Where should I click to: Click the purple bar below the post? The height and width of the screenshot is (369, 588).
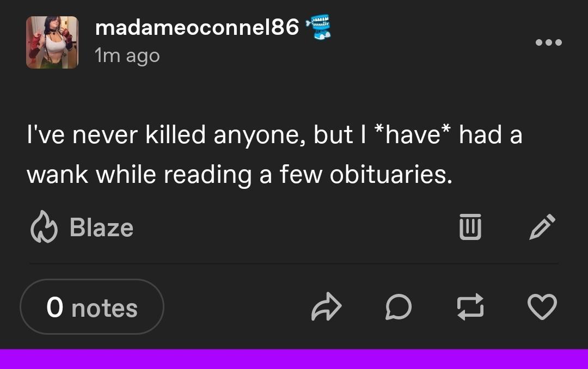tap(294, 359)
